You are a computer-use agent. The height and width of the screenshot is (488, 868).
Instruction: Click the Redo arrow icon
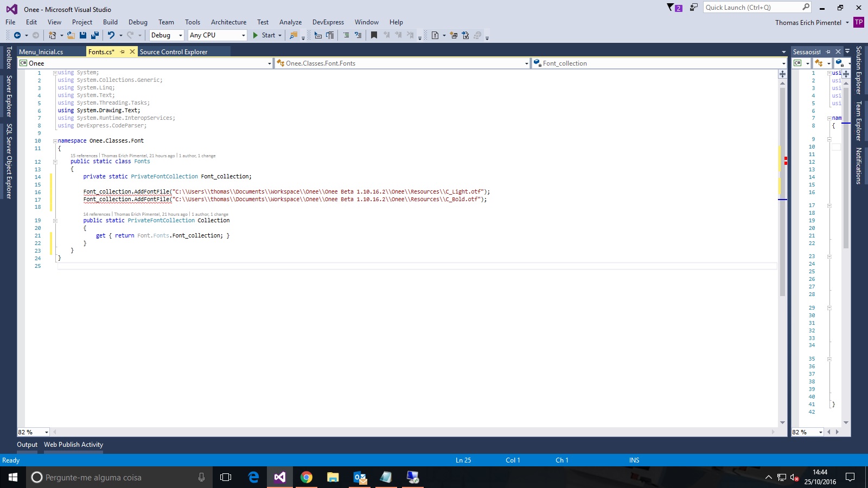[x=130, y=35]
